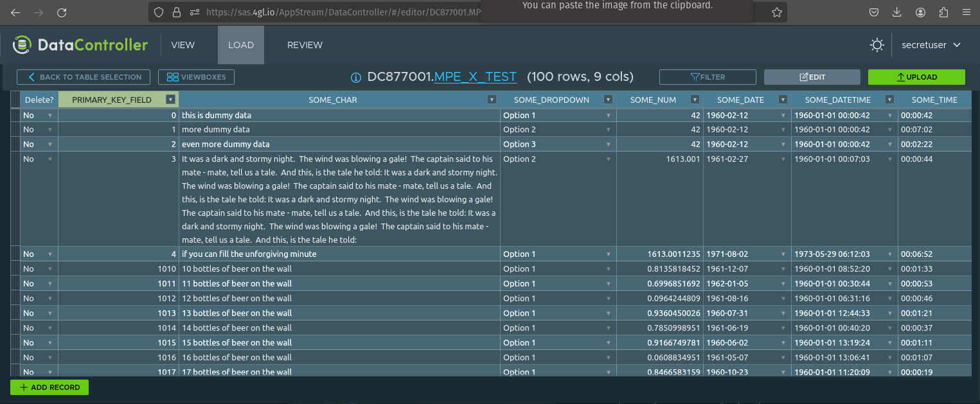Image resolution: width=980 pixels, height=404 pixels.
Task: Reload the page in browser
Action: pos(62,12)
